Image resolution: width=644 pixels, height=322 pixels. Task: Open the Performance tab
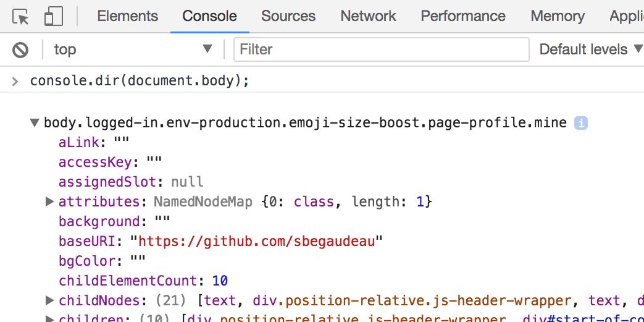[x=463, y=16]
